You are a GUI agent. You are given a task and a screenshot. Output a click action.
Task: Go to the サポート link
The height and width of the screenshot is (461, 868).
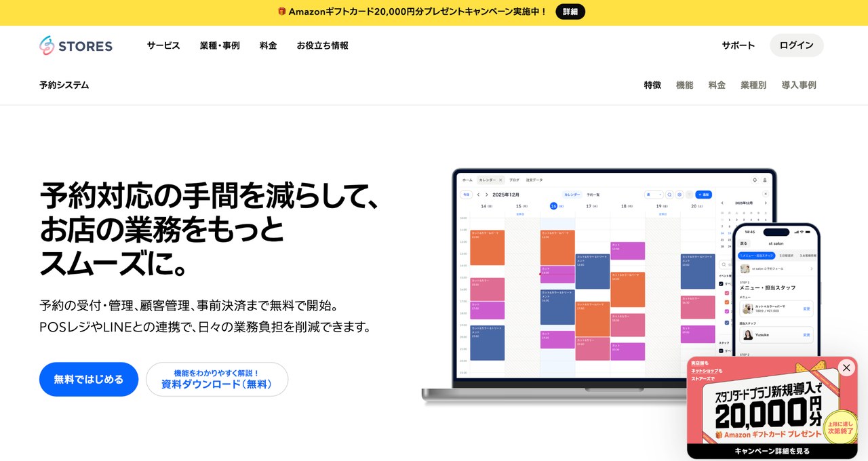click(x=738, y=45)
